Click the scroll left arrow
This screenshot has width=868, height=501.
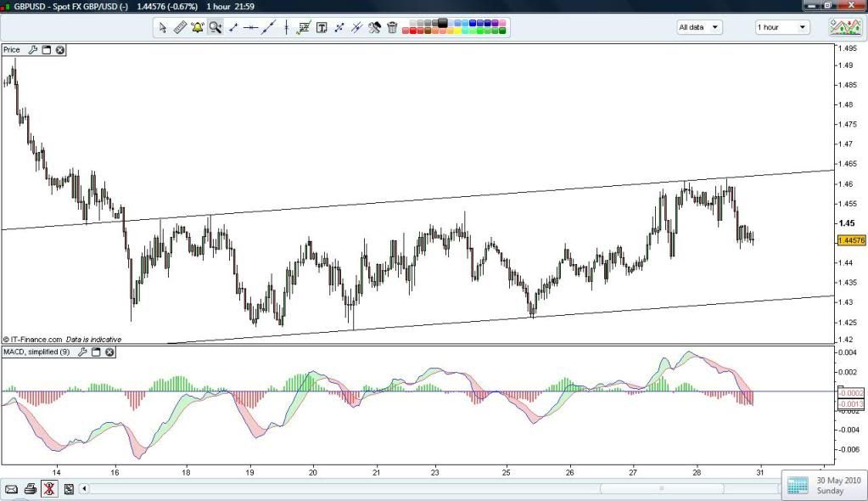pos(84,489)
